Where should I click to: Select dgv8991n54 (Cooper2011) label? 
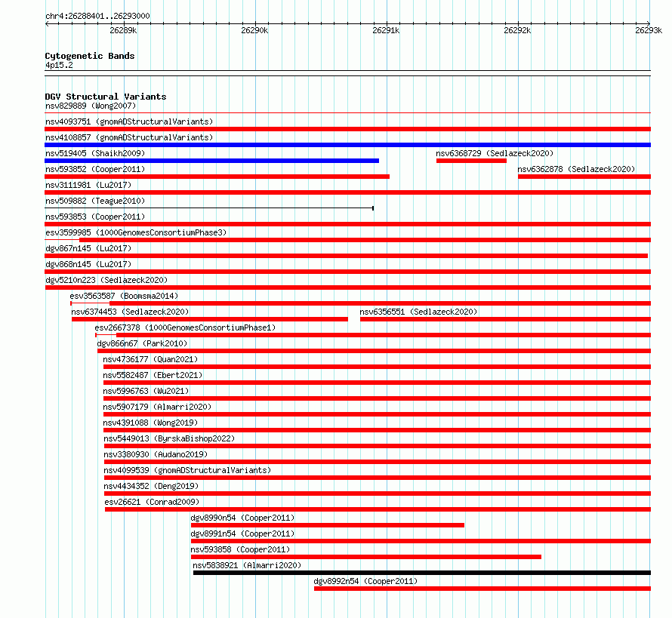[x=242, y=533]
